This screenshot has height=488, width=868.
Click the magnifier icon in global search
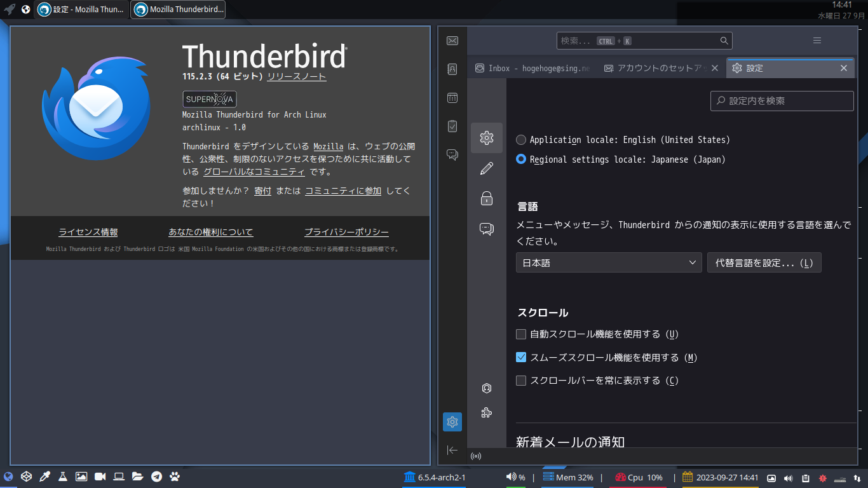point(724,41)
